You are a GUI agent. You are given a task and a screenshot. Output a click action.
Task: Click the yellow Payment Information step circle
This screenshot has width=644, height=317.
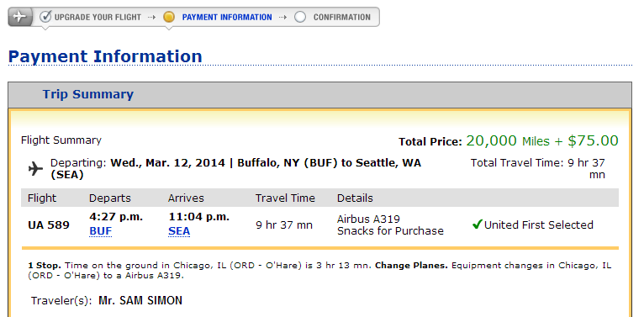click(x=169, y=18)
